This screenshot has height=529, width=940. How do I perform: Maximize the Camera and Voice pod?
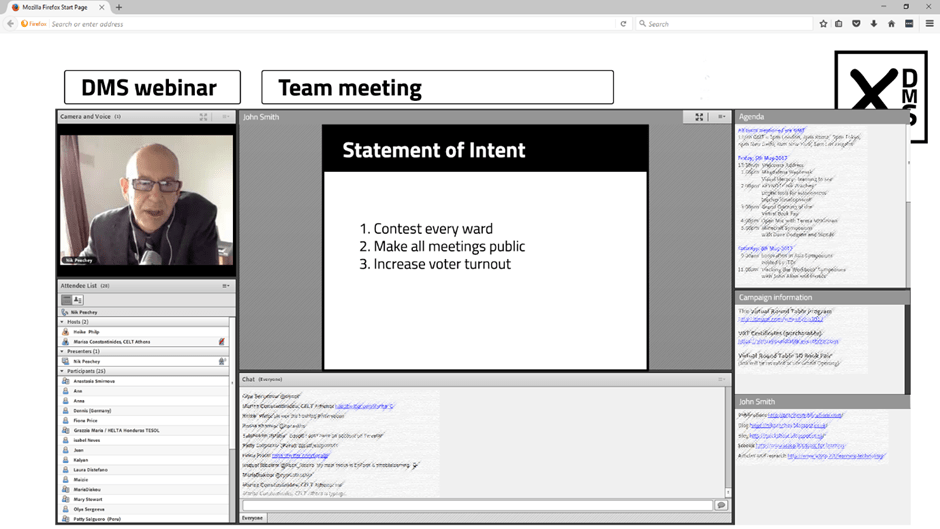pos(203,117)
